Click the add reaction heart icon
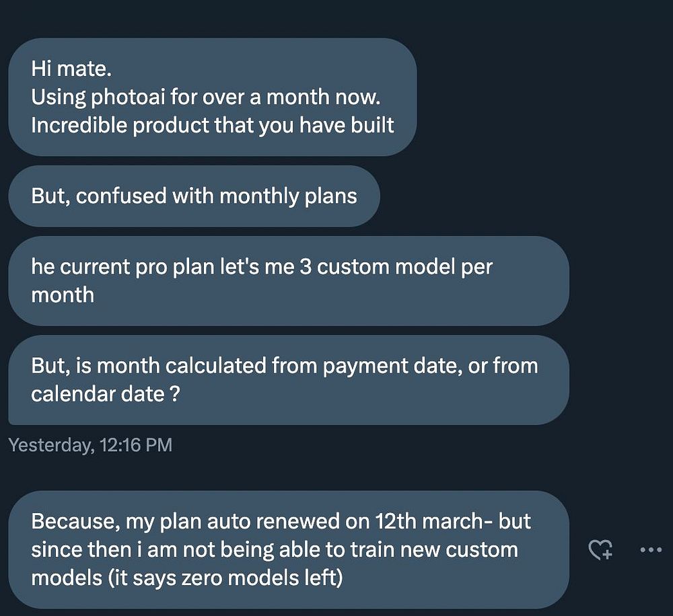This screenshot has height=616, width=673. pos(600,550)
